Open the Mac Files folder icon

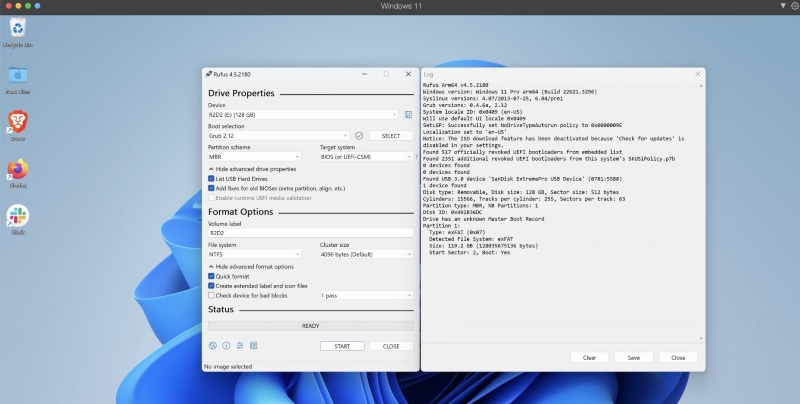[x=17, y=75]
